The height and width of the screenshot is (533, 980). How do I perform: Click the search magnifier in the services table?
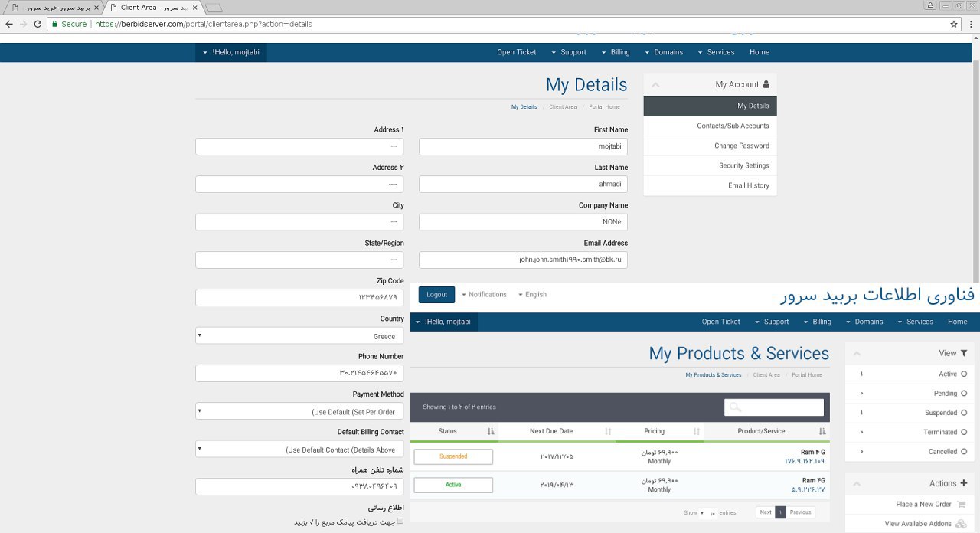[x=736, y=407]
